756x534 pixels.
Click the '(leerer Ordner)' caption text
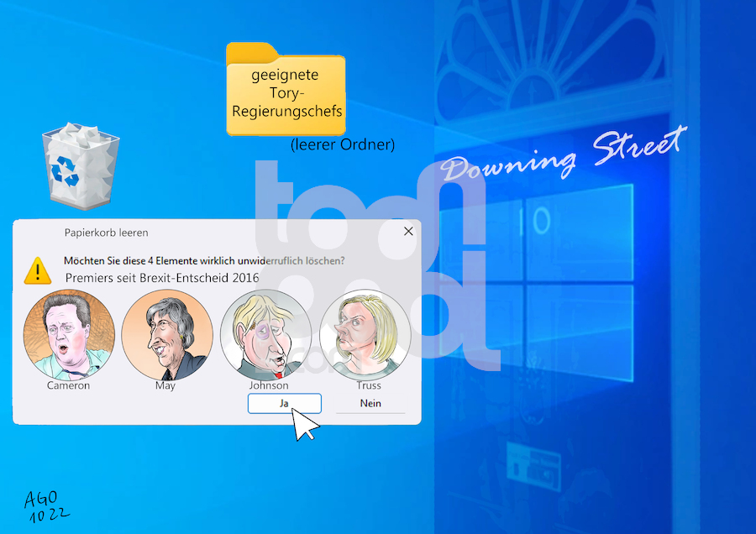tap(343, 145)
